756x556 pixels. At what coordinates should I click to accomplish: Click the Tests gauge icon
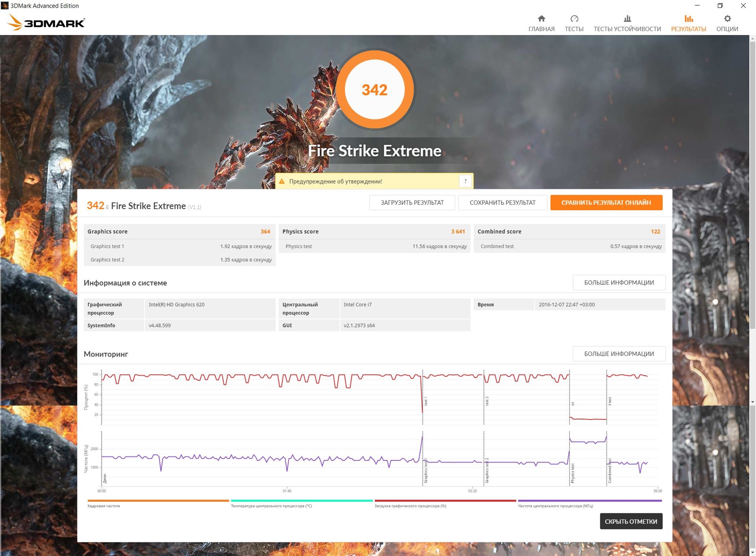point(574,19)
